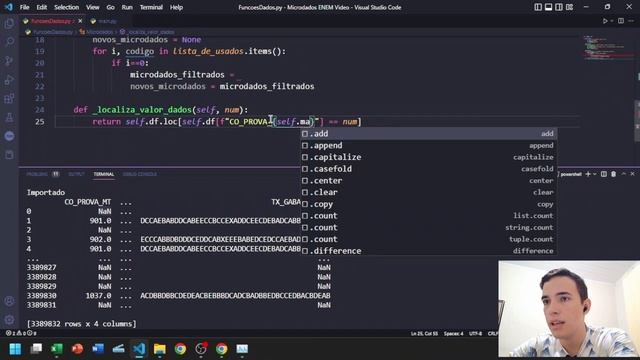Open the Selection menu
The image size is (640, 360).
pos(67,7)
